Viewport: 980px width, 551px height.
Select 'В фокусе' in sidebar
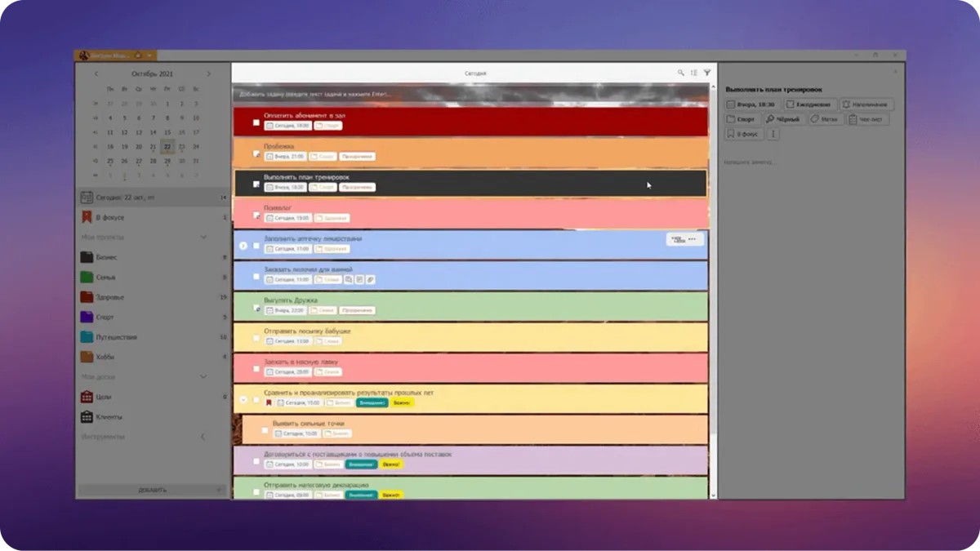point(109,218)
